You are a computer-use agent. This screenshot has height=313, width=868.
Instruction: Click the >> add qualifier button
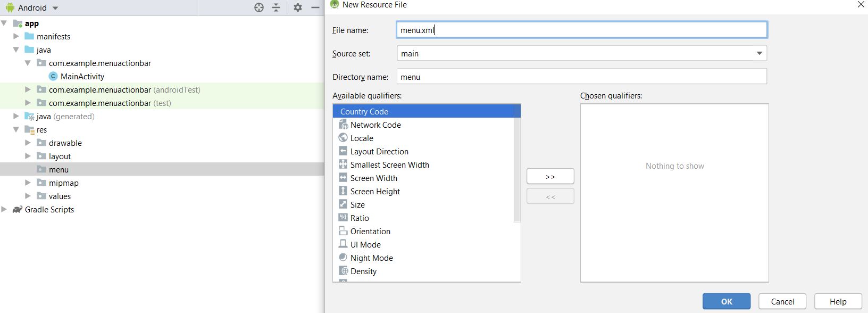click(x=550, y=176)
